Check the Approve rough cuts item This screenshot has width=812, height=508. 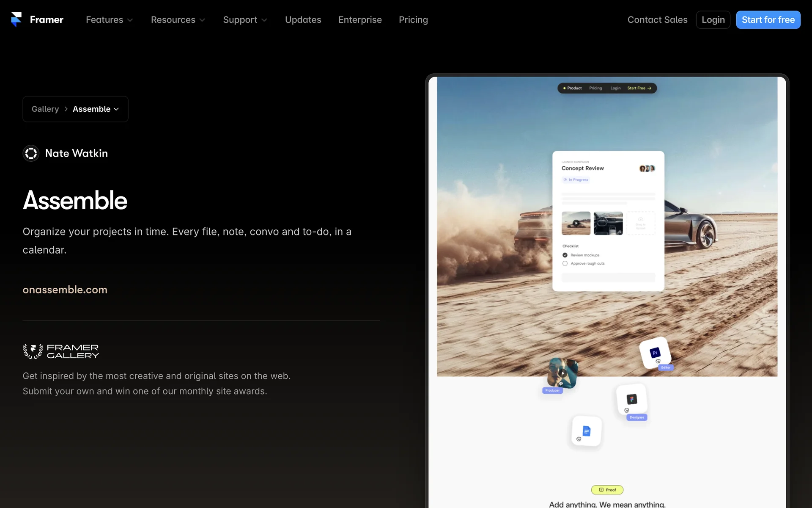[565, 263]
